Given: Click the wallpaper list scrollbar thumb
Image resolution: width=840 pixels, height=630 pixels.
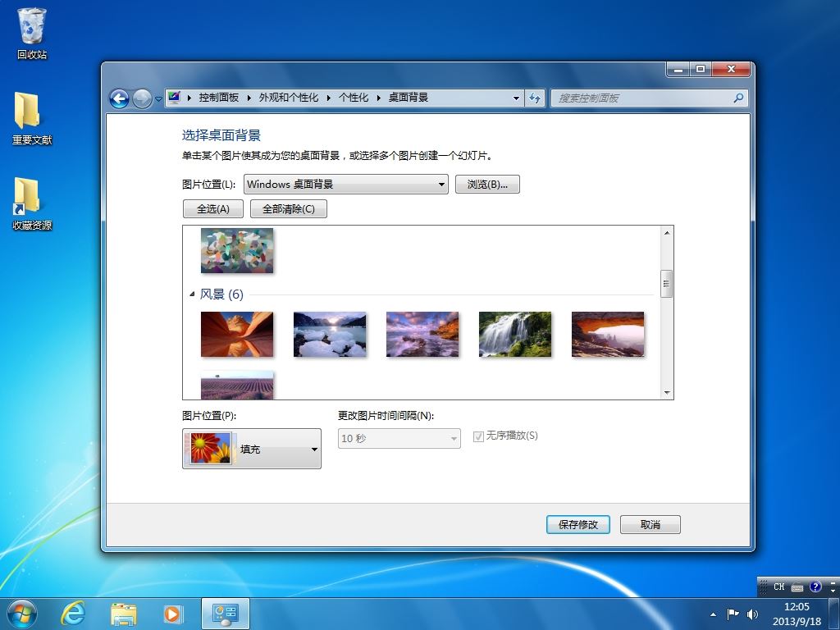Looking at the screenshot, I should pyautogui.click(x=666, y=283).
